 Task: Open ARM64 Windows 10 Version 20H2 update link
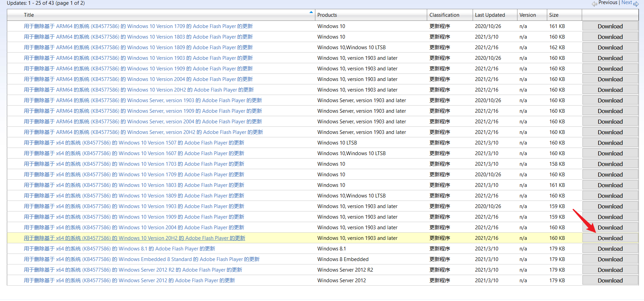139,90
